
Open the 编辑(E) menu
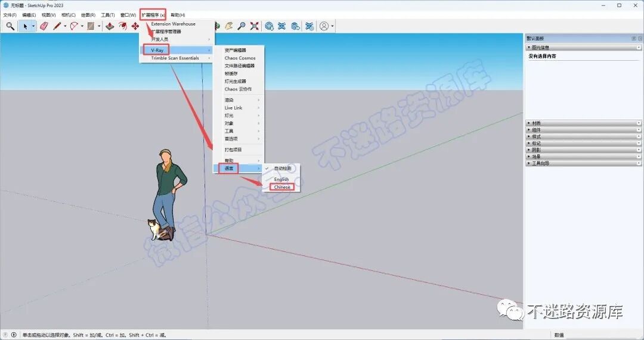tap(29, 15)
